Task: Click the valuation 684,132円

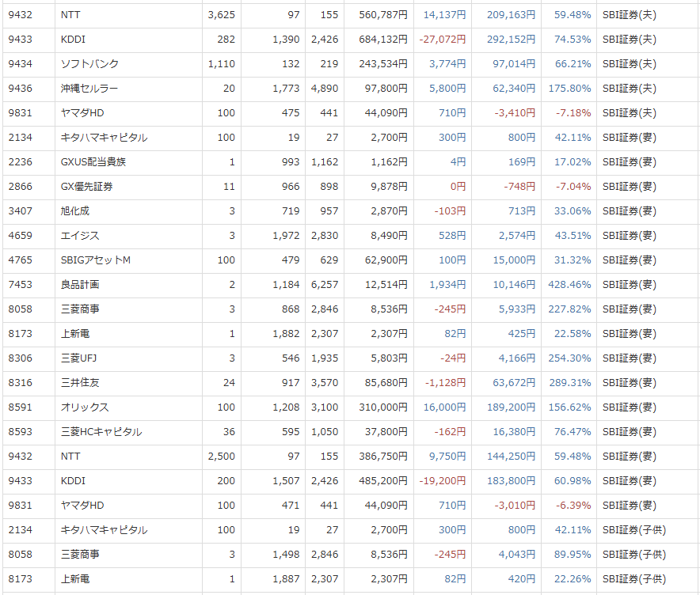Action: 383,40
